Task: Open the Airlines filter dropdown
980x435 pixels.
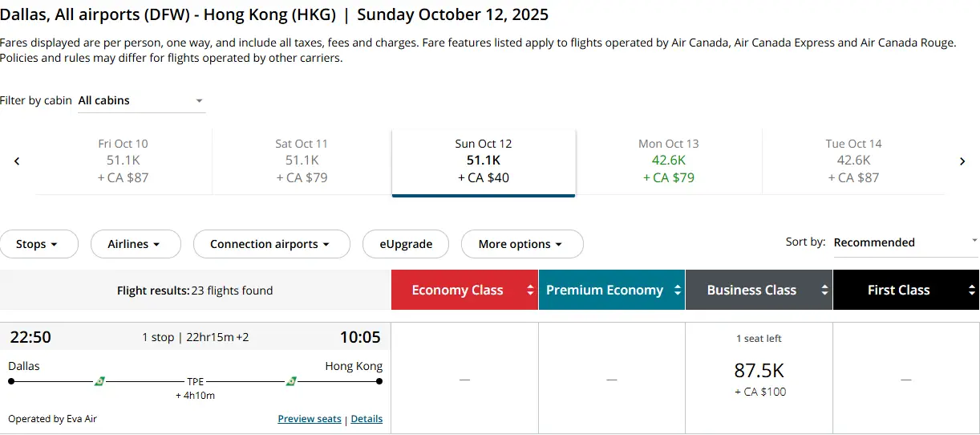Action: (x=136, y=244)
